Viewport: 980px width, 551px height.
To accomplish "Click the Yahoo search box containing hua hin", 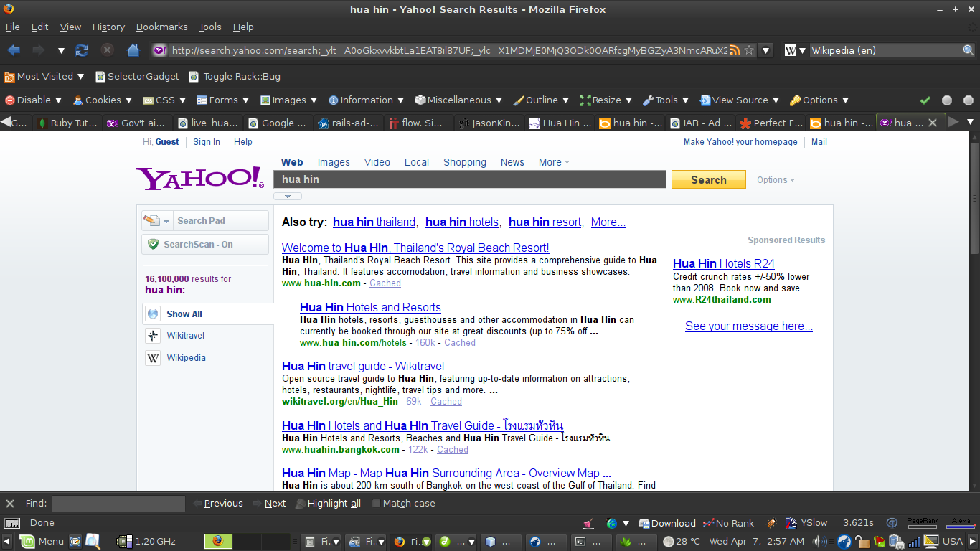I will click(470, 179).
